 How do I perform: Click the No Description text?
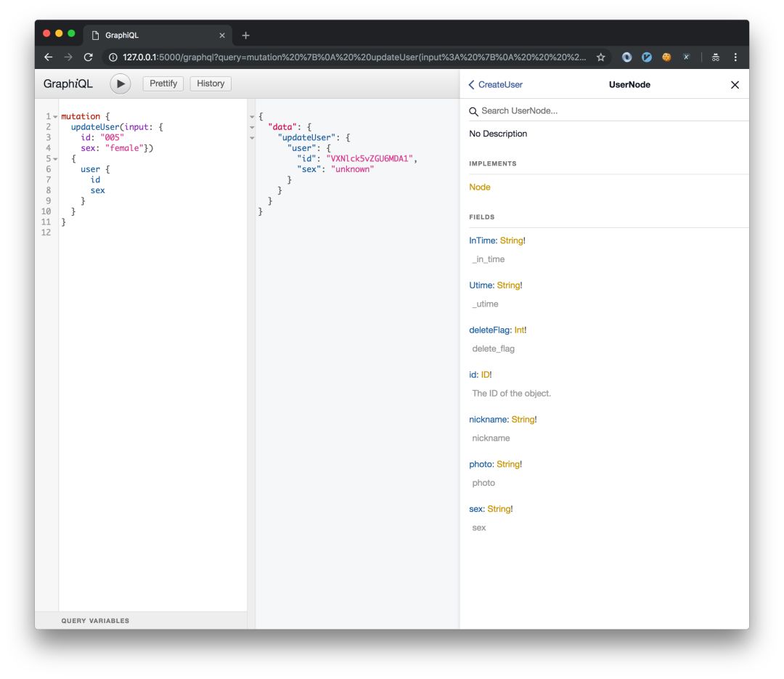[x=498, y=134]
